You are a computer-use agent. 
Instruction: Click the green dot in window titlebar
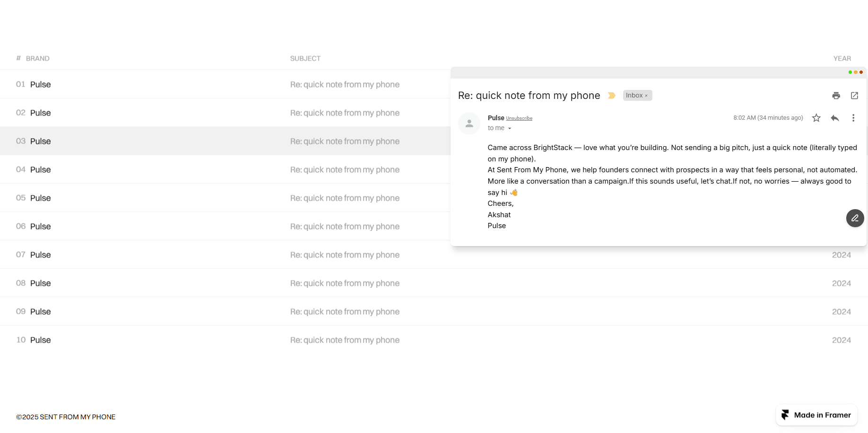(x=850, y=72)
